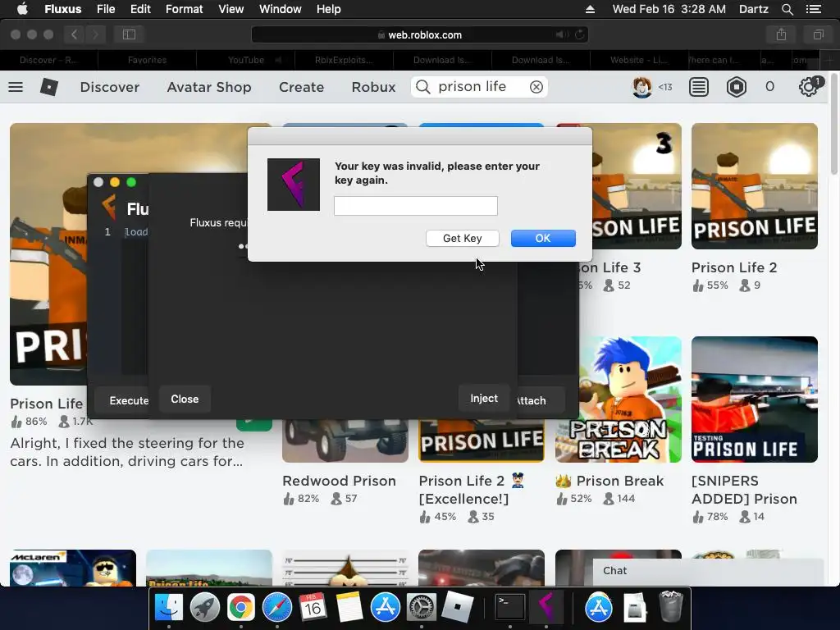Reload the Roblox page
The image size is (840, 630).
click(x=579, y=34)
